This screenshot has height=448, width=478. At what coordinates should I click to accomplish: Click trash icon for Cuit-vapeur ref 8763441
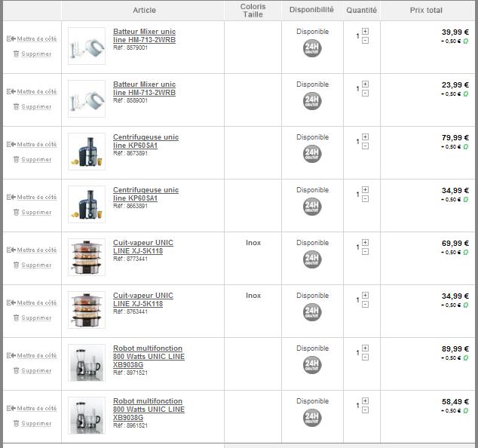click(17, 318)
